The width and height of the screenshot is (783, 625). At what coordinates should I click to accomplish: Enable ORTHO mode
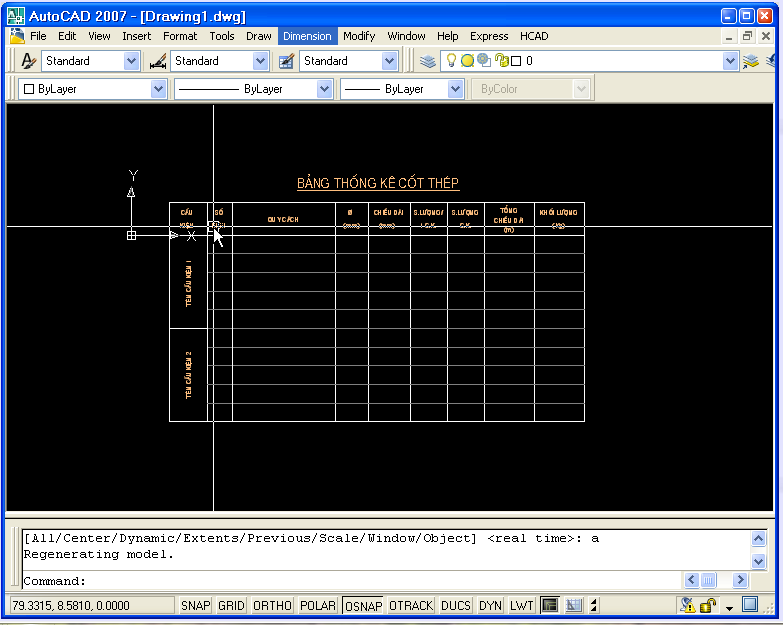(272, 605)
